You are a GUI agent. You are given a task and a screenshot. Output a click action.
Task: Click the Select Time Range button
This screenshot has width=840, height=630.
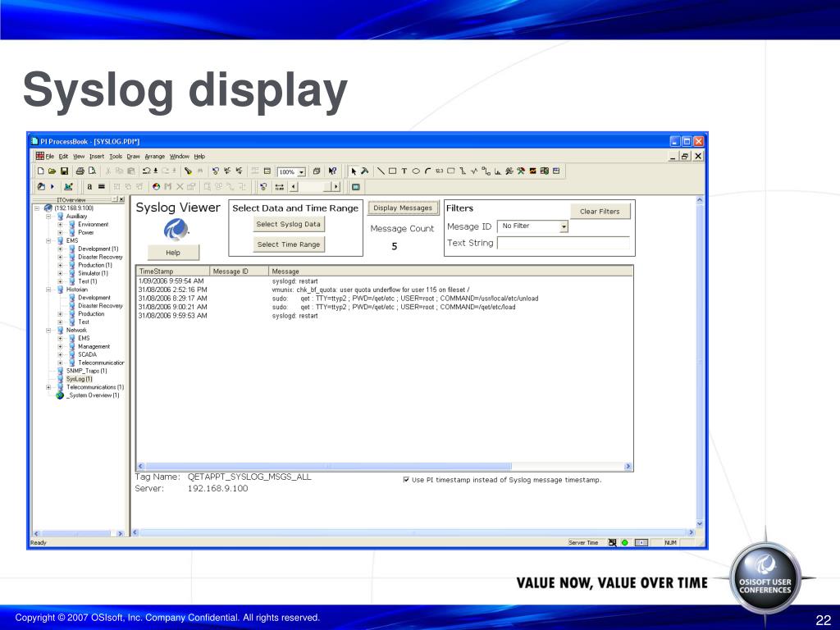point(288,244)
